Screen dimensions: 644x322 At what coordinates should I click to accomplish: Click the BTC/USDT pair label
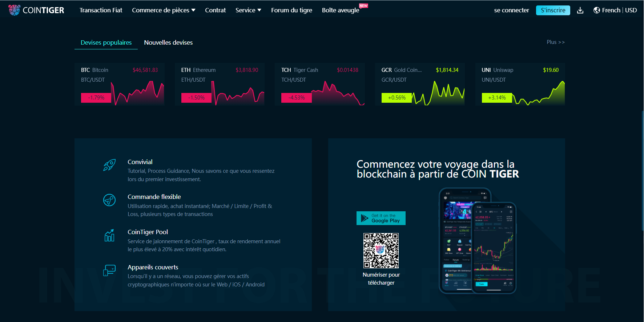pyautogui.click(x=93, y=80)
